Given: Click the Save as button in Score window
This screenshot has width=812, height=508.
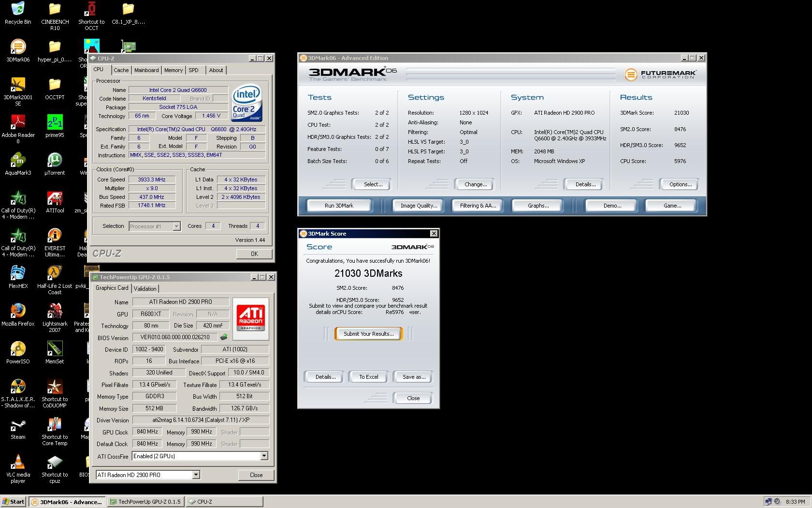Looking at the screenshot, I should point(414,377).
